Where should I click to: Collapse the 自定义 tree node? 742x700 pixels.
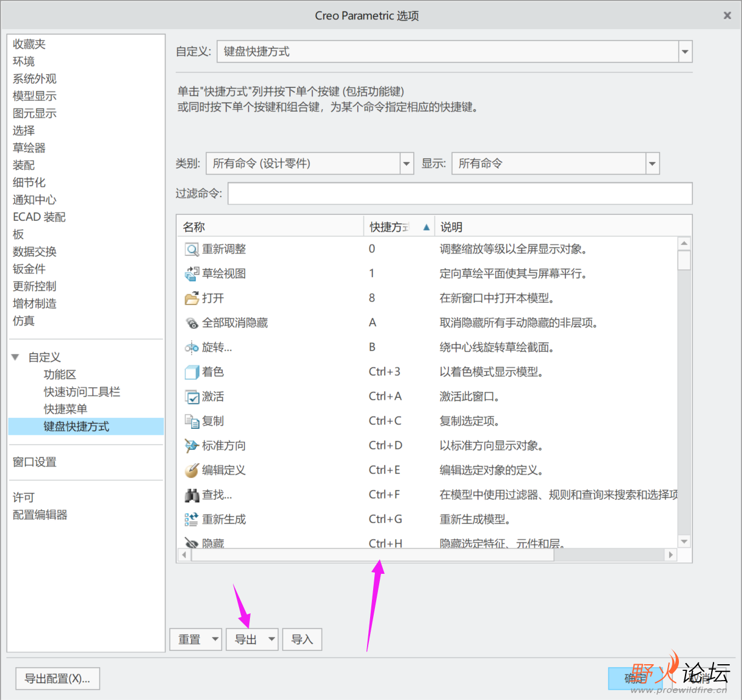[15, 357]
